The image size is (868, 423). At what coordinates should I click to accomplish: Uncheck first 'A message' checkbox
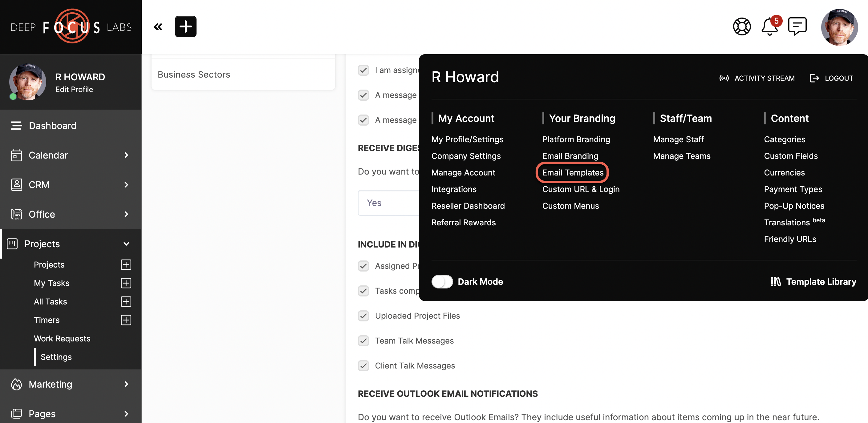pos(363,95)
